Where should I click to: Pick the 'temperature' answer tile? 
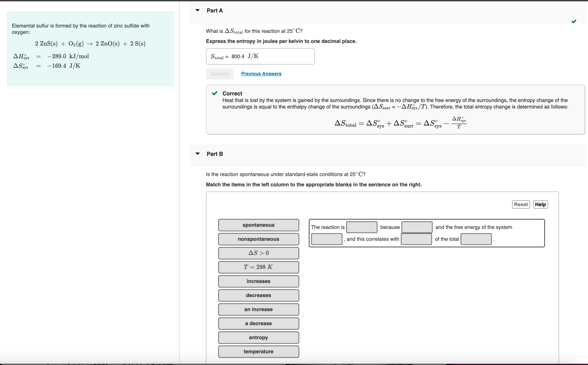tap(259, 351)
